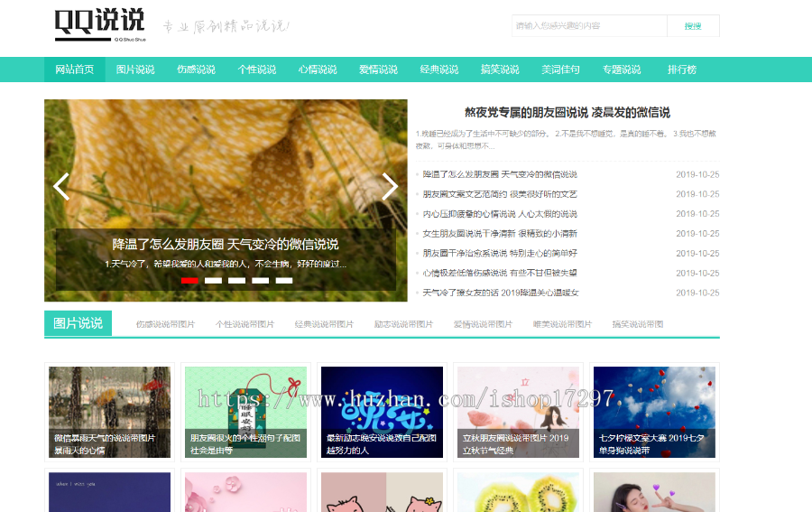Go to 经典说说 navigation item

439,70
